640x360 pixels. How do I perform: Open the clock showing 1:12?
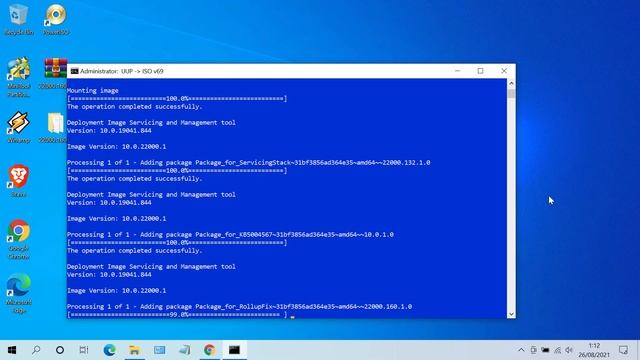tap(594, 350)
